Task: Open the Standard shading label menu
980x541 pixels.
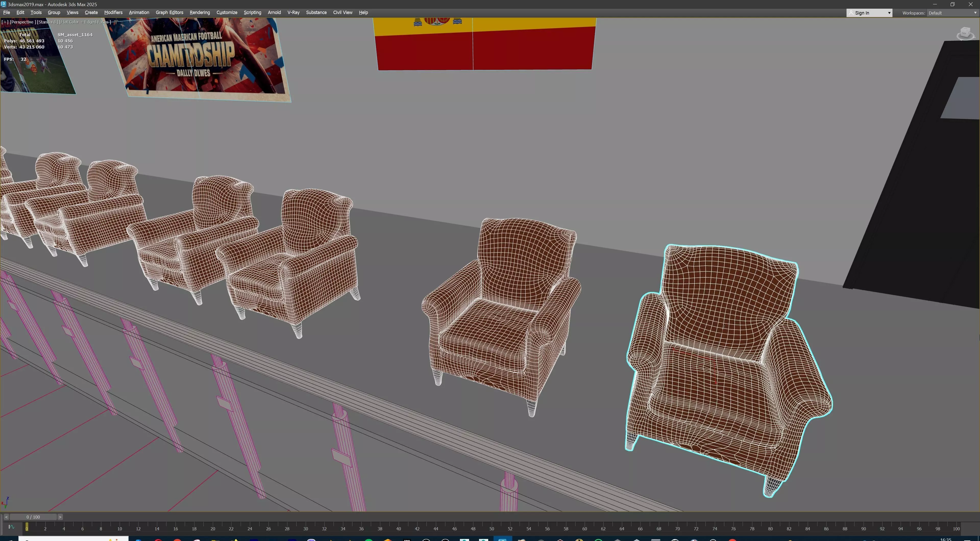Action: tap(47, 22)
